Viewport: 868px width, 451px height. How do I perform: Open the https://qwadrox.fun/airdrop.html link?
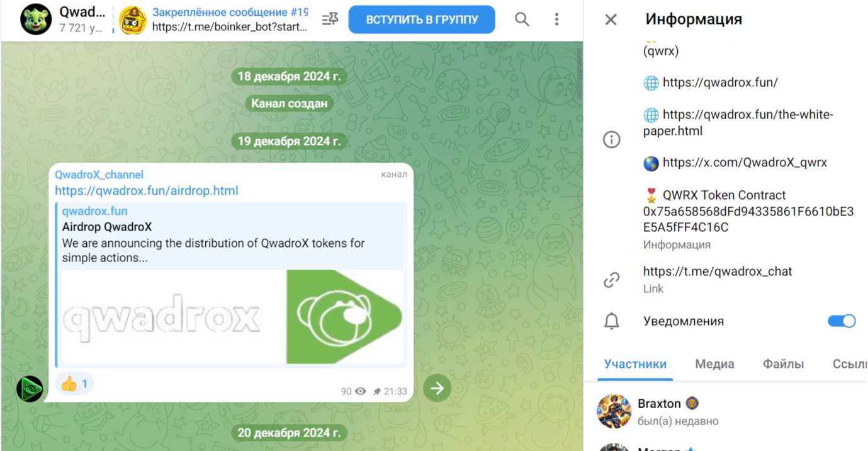click(147, 191)
